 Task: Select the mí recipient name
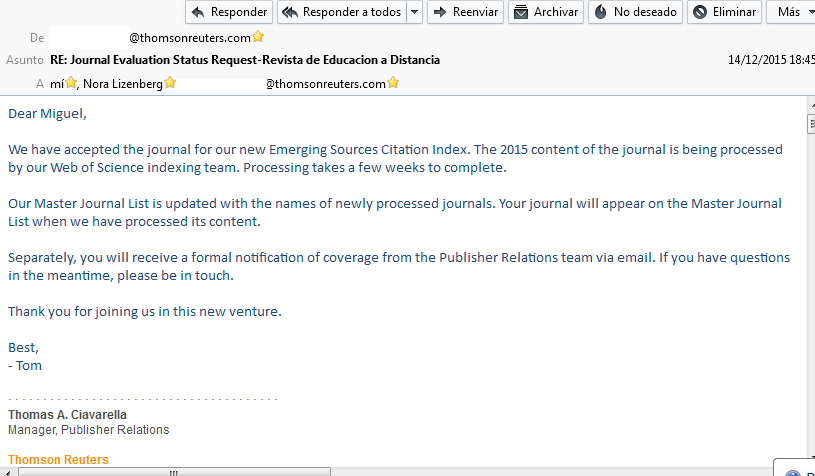click(x=57, y=84)
